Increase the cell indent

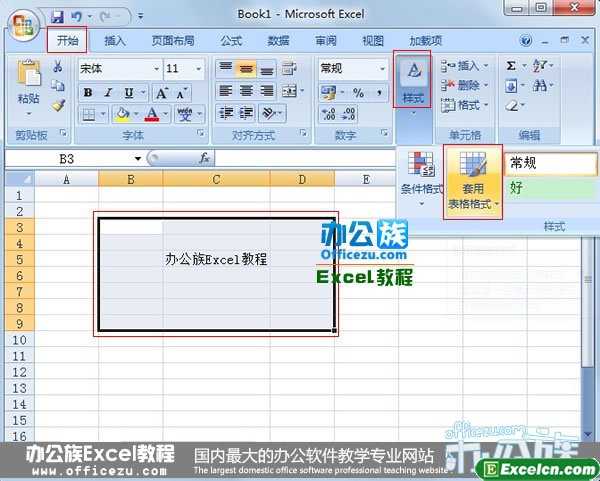click(246, 113)
